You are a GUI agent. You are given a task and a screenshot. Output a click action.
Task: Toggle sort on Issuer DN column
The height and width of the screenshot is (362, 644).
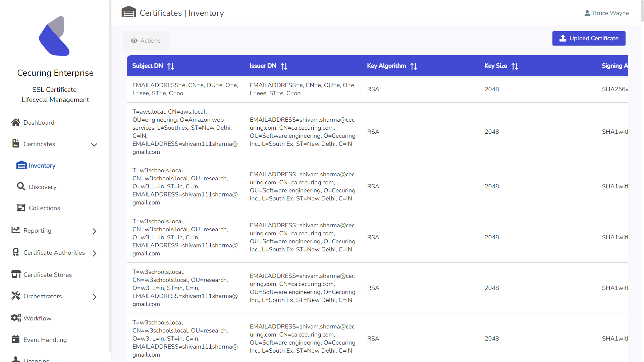click(284, 66)
